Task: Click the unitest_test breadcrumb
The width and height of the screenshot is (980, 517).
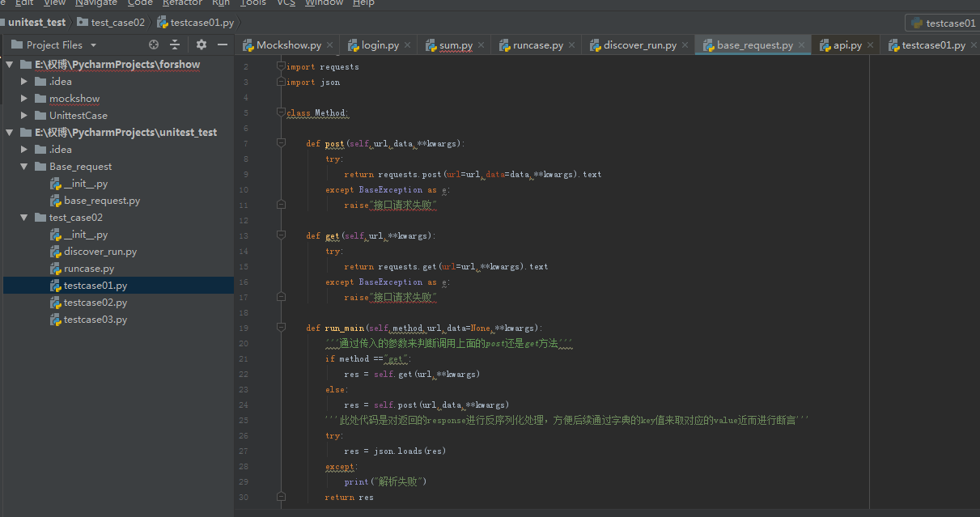Action: 36,23
